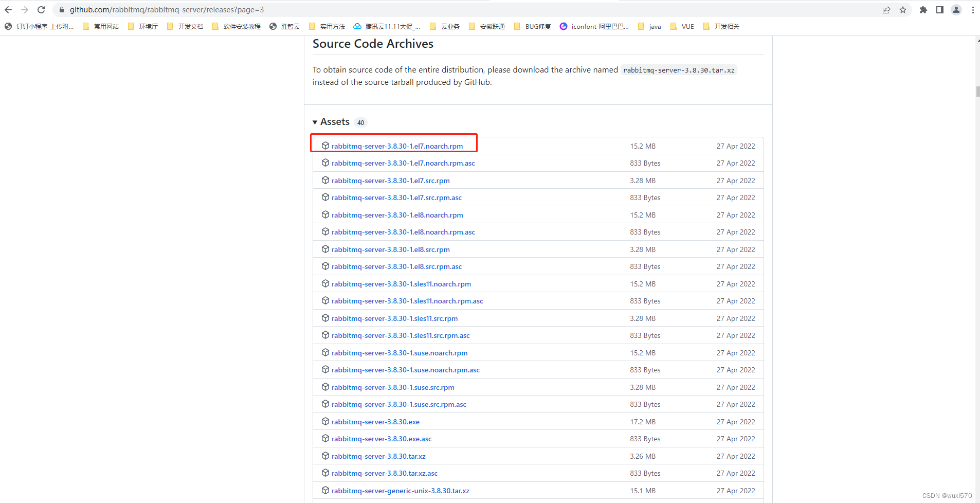Open the BUG修复 bookmark folder
Viewport: 980px width, 503px height.
click(532, 26)
